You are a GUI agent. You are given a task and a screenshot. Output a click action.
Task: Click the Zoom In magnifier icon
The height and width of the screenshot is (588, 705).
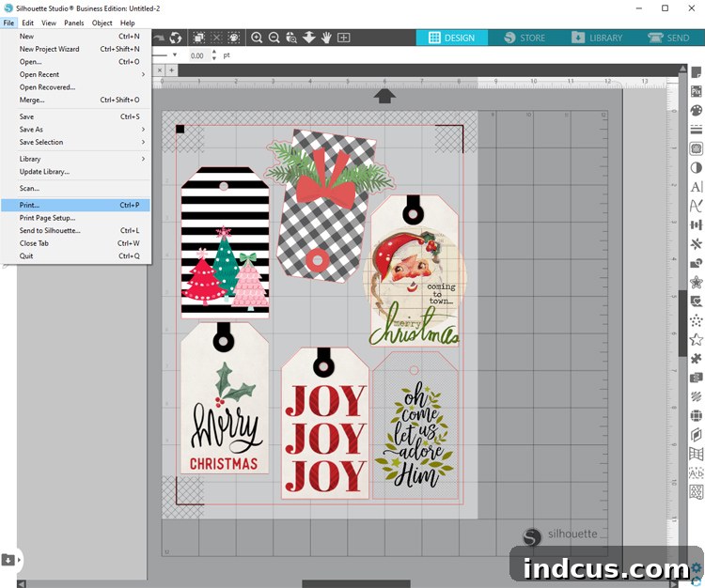[x=257, y=38]
